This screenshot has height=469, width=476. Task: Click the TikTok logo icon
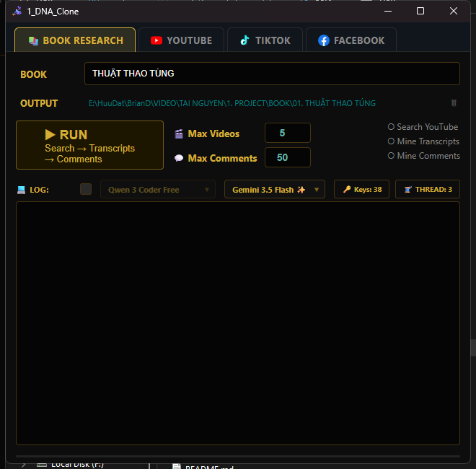click(x=244, y=40)
